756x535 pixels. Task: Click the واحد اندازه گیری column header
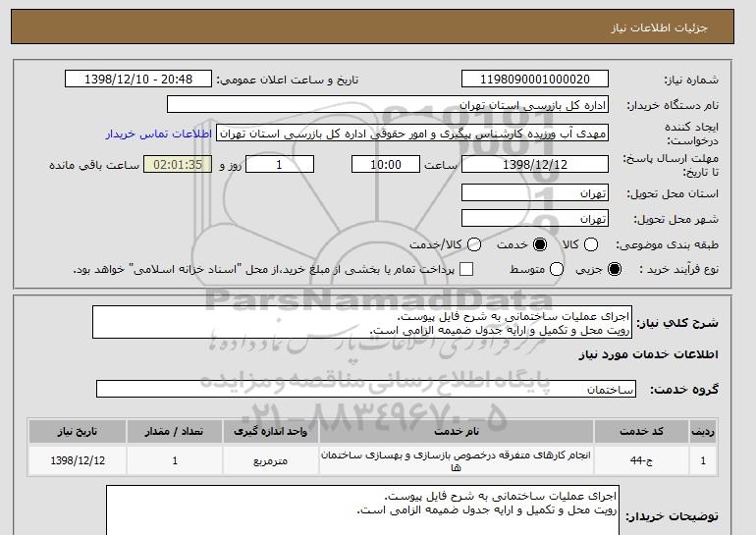pyautogui.click(x=270, y=431)
